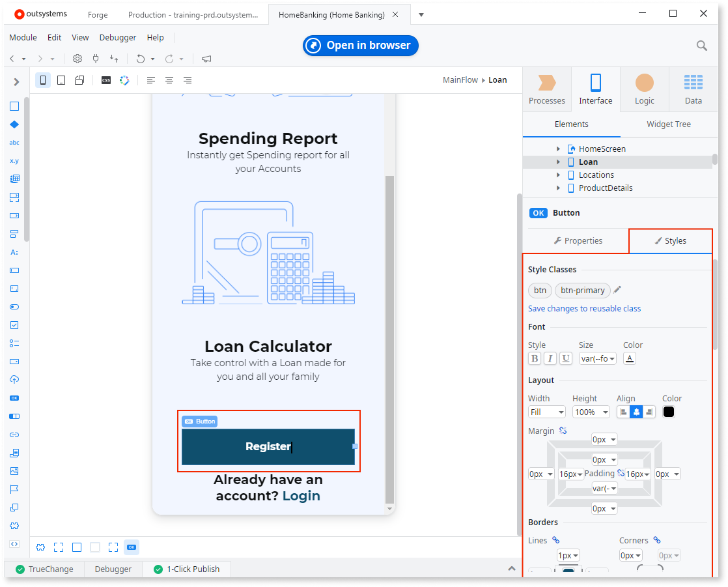Toggle italic font style
Viewport: 728px width, 587px height.
point(550,358)
